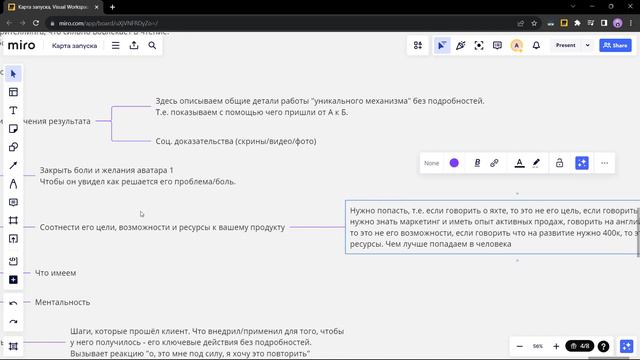The image size is (640, 360).
Task: Open the board title Карта запуска
Action: 74,46
